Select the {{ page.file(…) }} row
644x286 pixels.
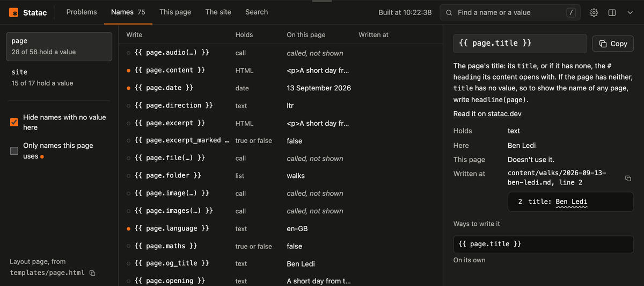coord(280,158)
